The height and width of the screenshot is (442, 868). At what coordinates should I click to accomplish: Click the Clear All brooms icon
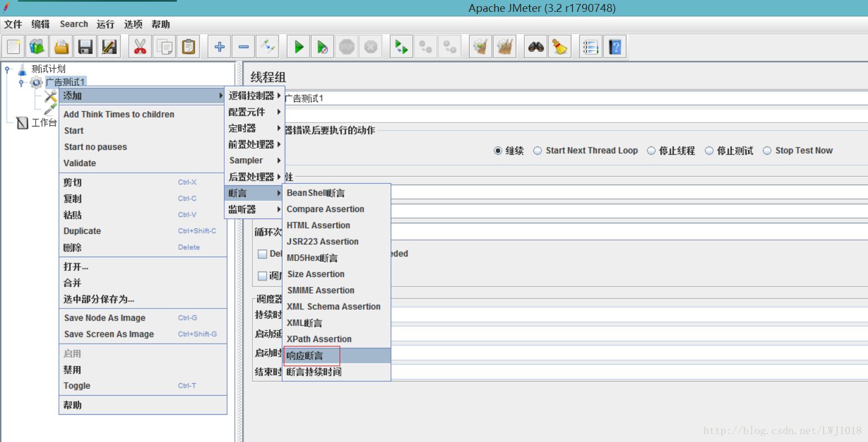point(505,46)
